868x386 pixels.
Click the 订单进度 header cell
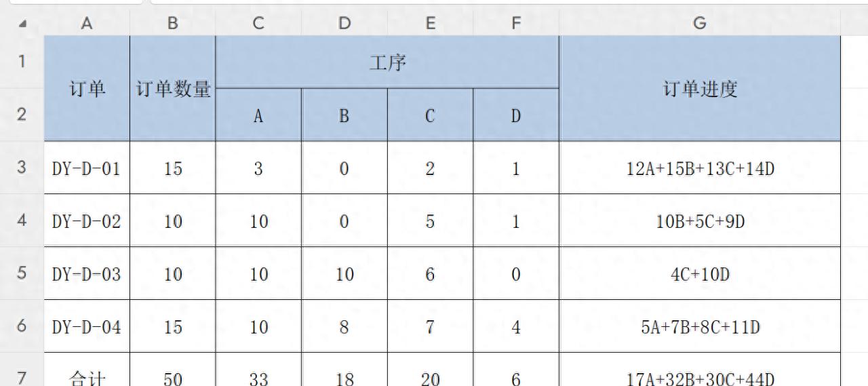coord(700,88)
